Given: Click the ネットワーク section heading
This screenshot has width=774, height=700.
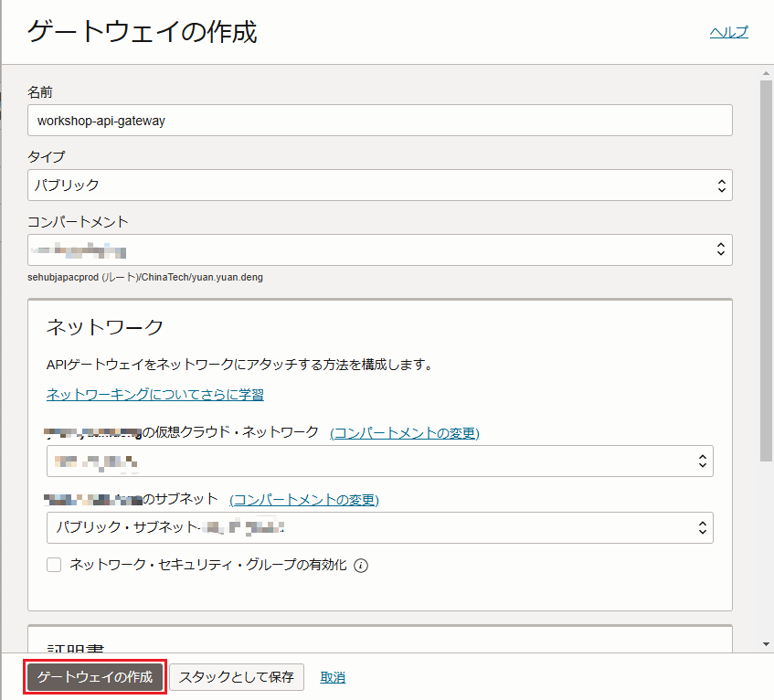Looking at the screenshot, I should pos(105,327).
